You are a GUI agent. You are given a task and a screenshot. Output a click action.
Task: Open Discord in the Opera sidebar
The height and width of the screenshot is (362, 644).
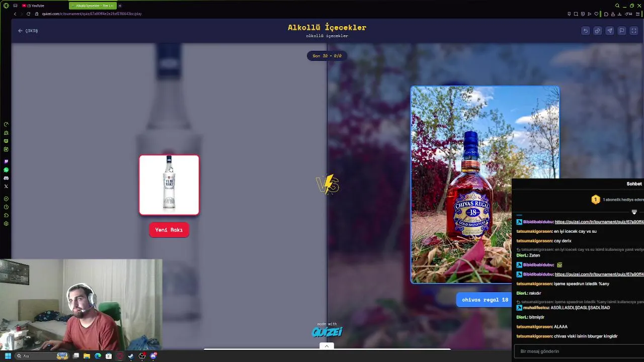(6, 178)
